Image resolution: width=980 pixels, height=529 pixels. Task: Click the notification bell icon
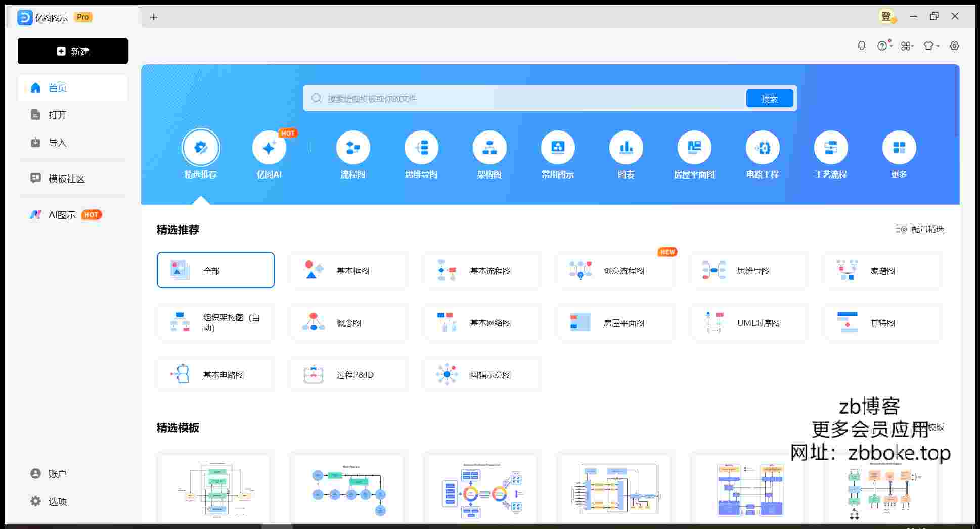tap(862, 46)
